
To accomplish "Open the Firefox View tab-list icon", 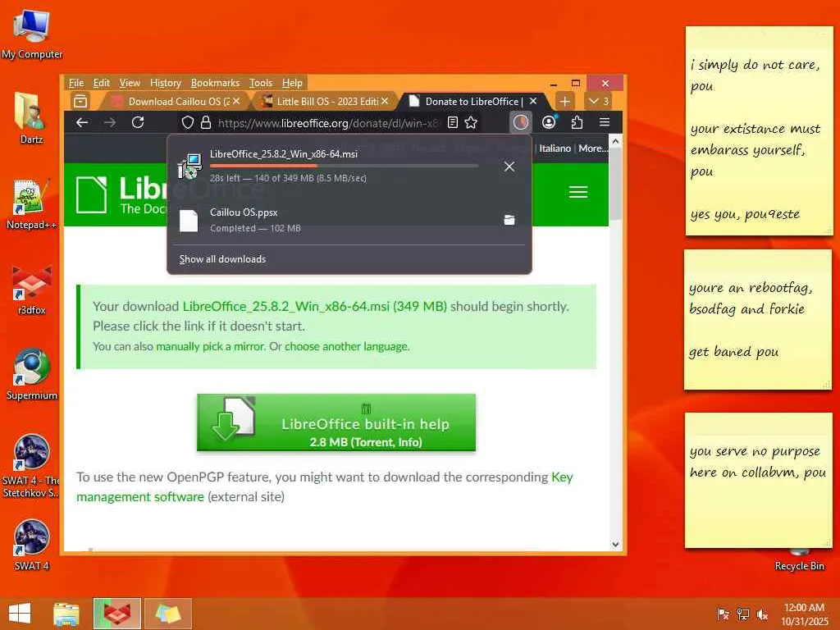I will pyautogui.click(x=80, y=101).
